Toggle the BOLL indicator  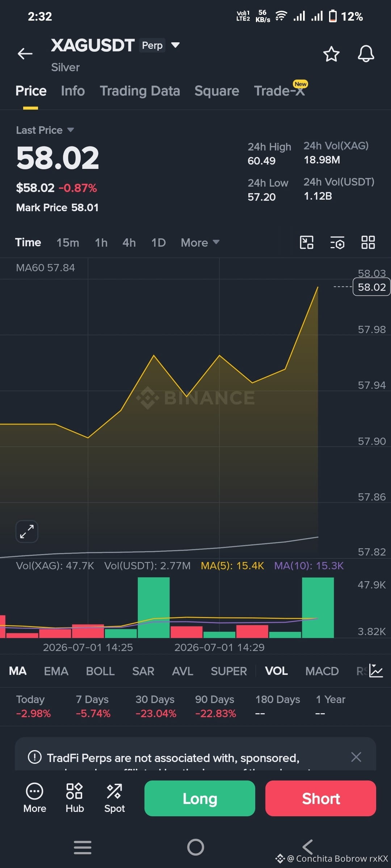100,671
